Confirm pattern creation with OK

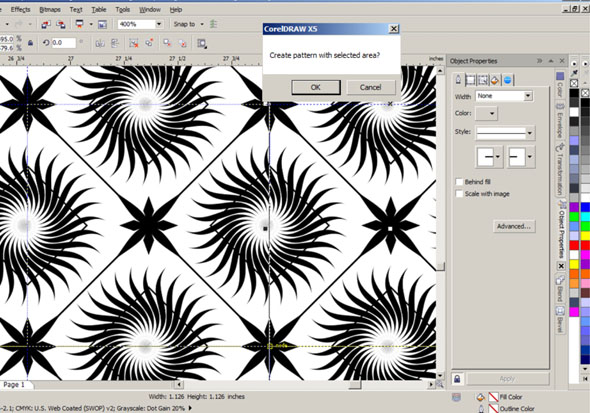[316, 87]
